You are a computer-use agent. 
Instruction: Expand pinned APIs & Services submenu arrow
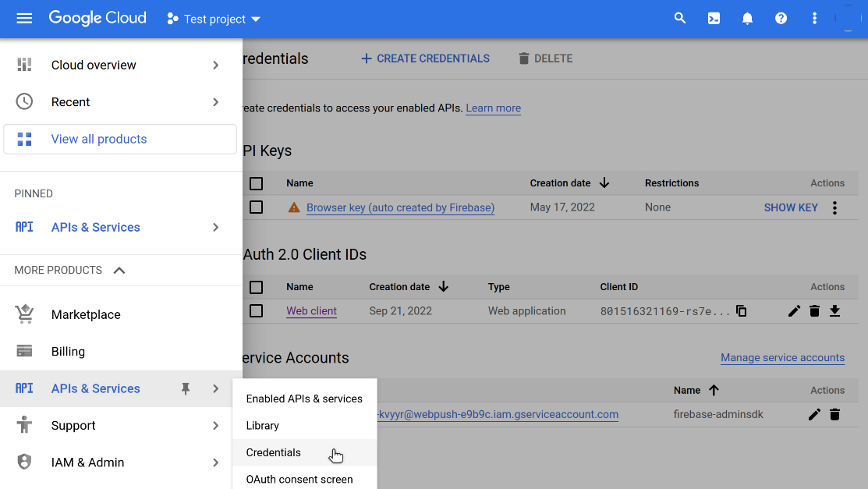click(x=216, y=227)
